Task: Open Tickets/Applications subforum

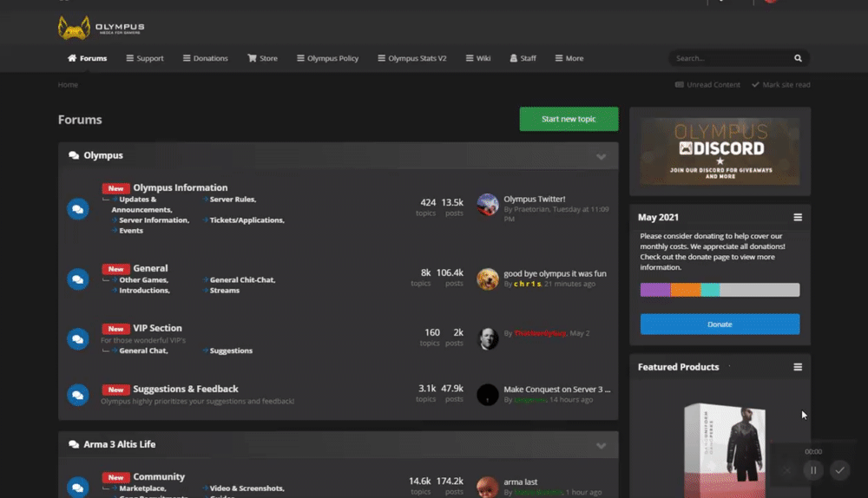Action: click(247, 220)
